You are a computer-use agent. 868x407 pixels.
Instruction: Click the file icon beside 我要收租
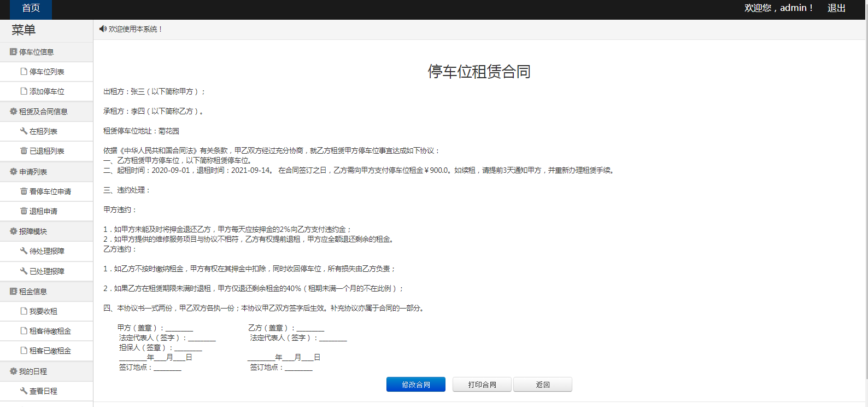[x=24, y=311]
